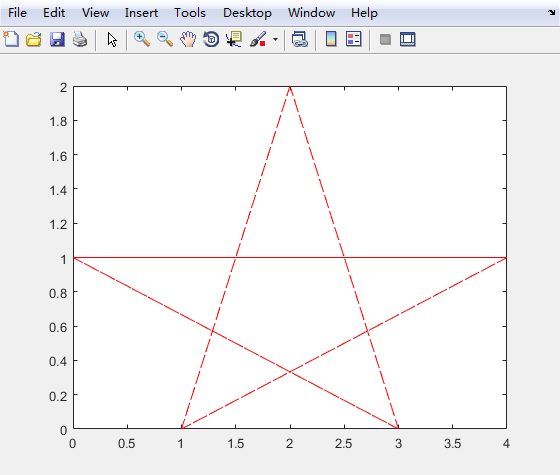The height and width of the screenshot is (475, 560).
Task: Select the Brush data tool
Action: (258, 39)
